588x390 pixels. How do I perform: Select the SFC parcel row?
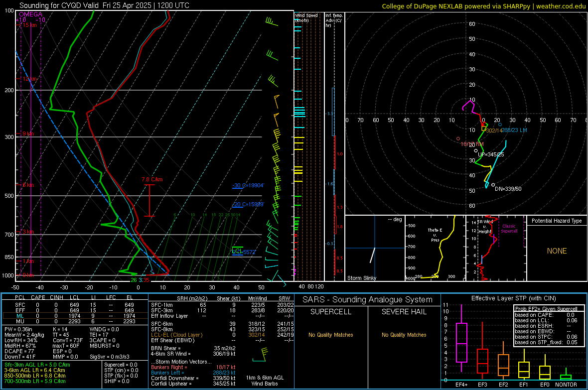[x=75, y=305]
